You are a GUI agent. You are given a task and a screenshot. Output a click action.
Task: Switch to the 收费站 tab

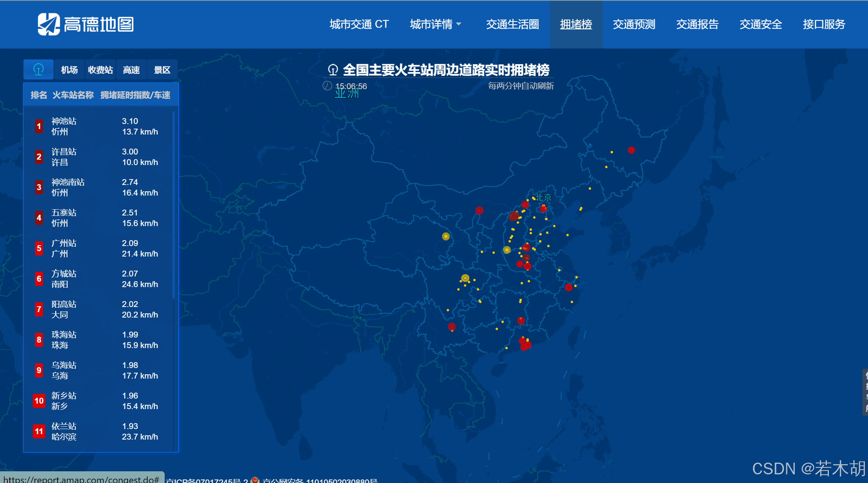click(100, 70)
